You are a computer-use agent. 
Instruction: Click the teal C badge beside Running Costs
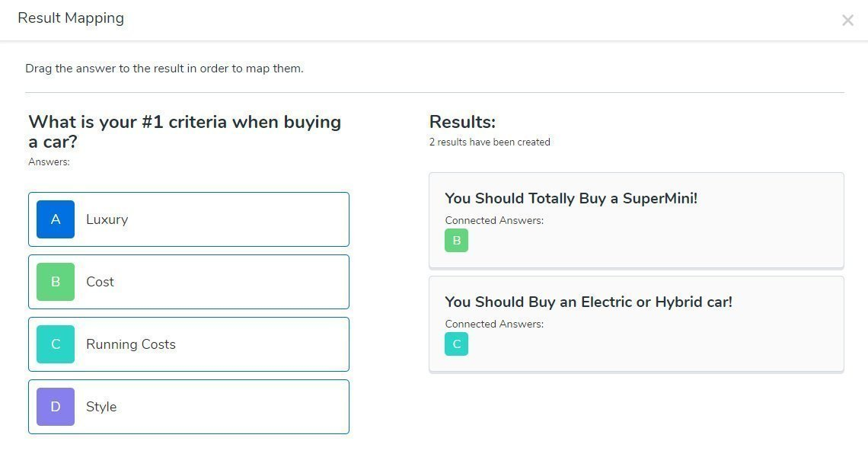click(x=56, y=344)
